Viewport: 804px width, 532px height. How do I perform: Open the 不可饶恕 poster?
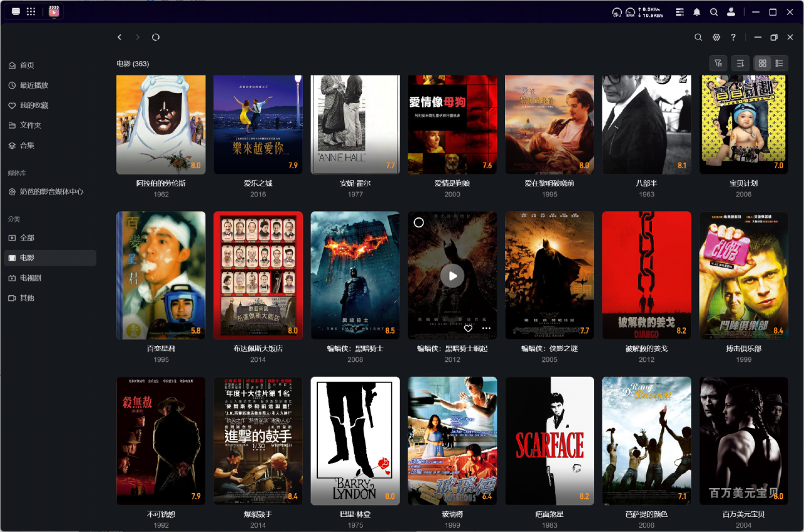(161, 441)
